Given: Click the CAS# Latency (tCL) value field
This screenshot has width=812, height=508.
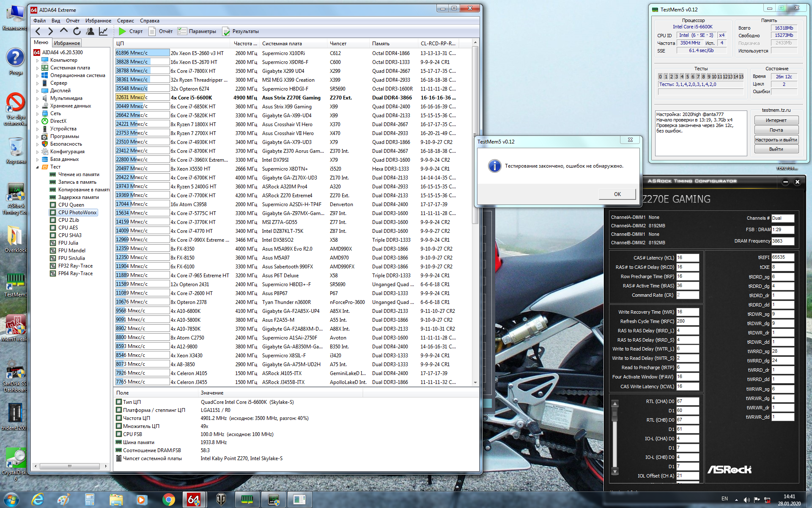Looking at the screenshot, I should point(687,258).
